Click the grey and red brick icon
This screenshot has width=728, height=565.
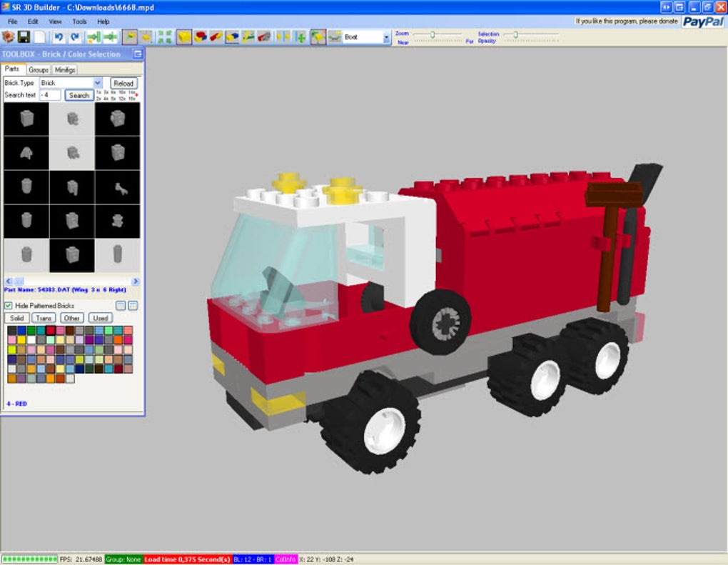263,37
